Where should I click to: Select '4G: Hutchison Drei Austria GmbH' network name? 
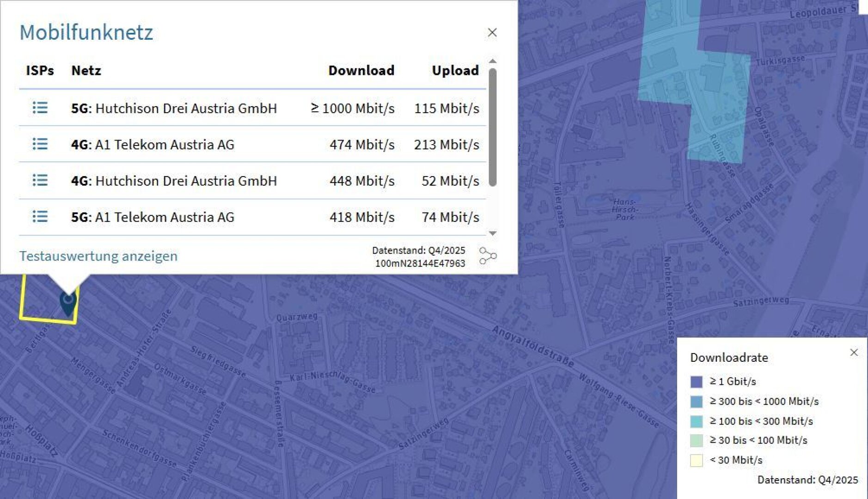coord(174,181)
